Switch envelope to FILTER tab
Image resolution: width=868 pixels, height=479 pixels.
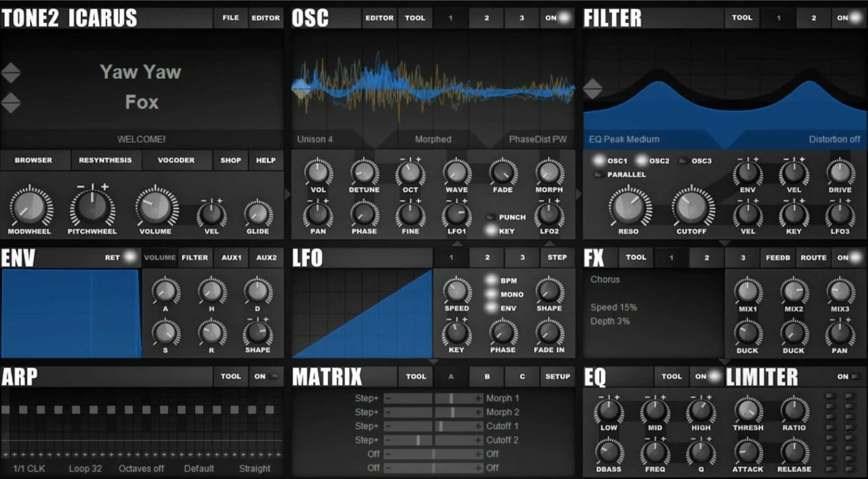coord(194,258)
